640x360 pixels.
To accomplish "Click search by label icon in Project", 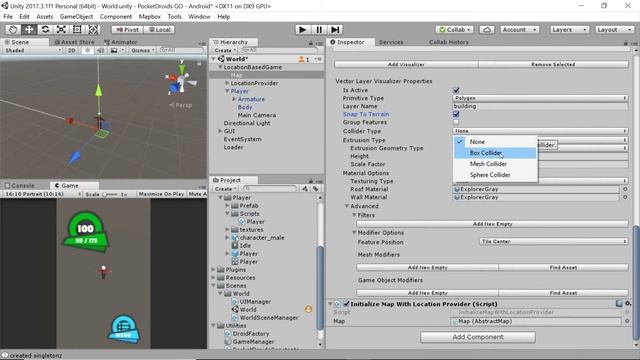I will click(316, 189).
